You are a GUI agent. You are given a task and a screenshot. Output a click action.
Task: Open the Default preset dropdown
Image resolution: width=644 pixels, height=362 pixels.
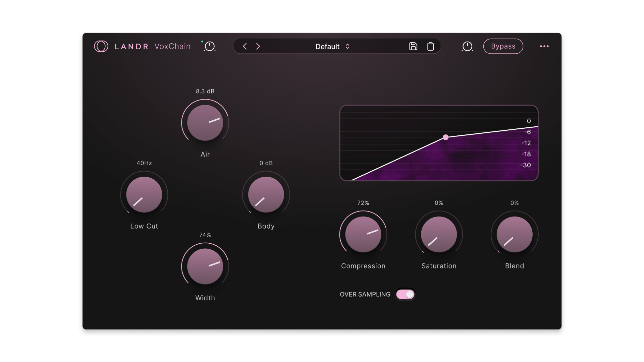click(x=332, y=47)
